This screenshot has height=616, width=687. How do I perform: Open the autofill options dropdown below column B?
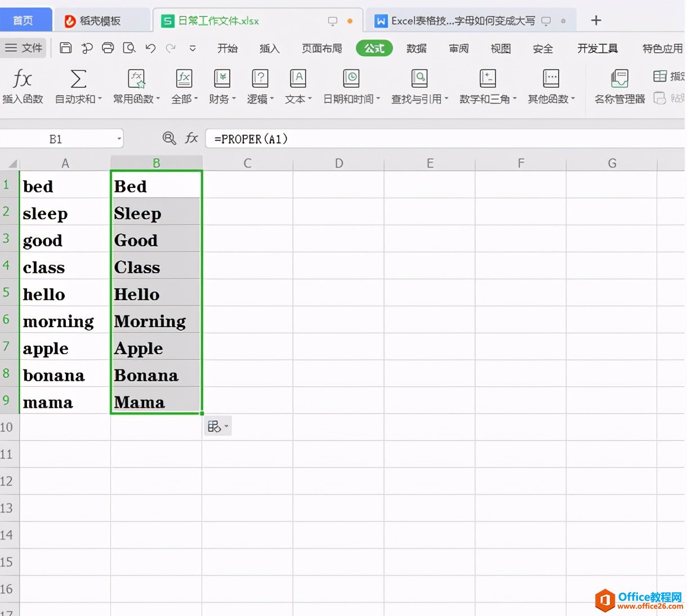[218, 426]
